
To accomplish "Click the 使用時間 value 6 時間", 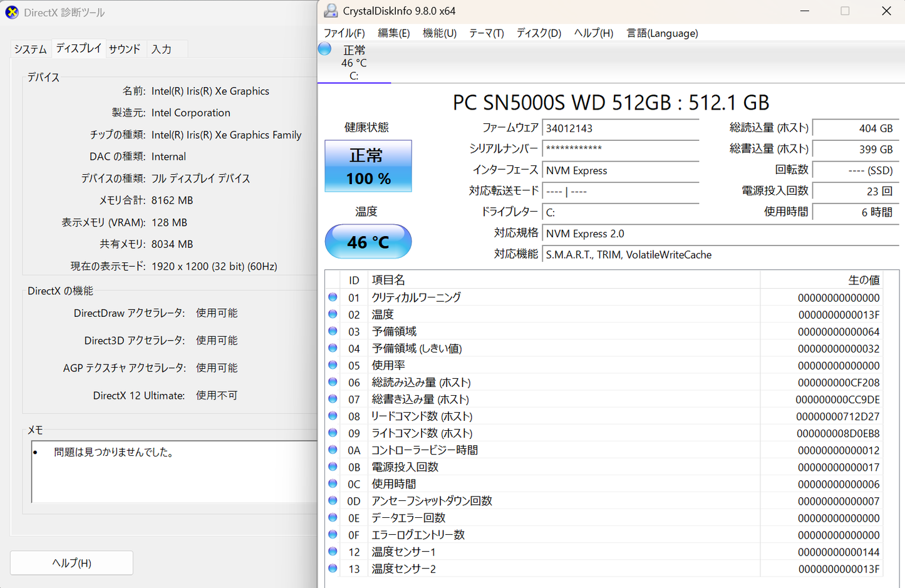I will [x=856, y=212].
